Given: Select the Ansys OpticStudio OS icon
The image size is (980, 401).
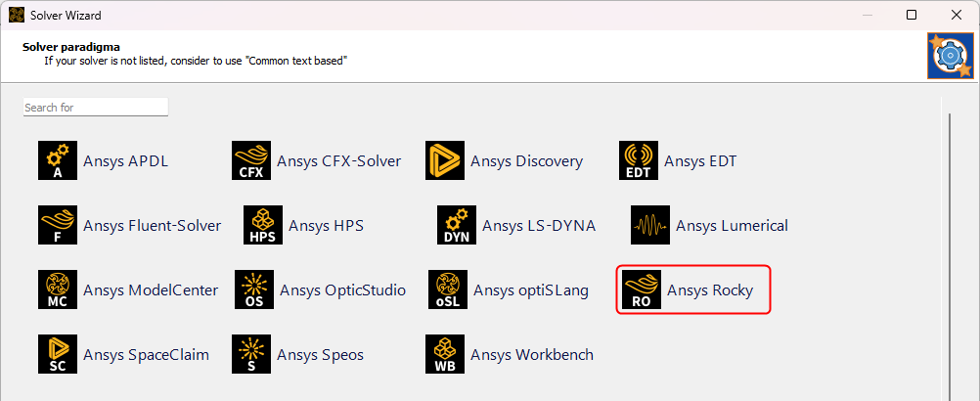Looking at the screenshot, I should point(253,290).
